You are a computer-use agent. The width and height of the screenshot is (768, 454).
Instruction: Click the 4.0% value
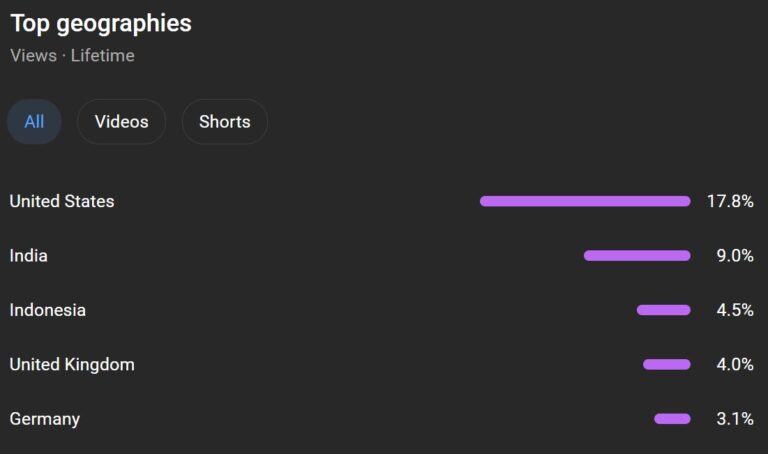tap(735, 364)
